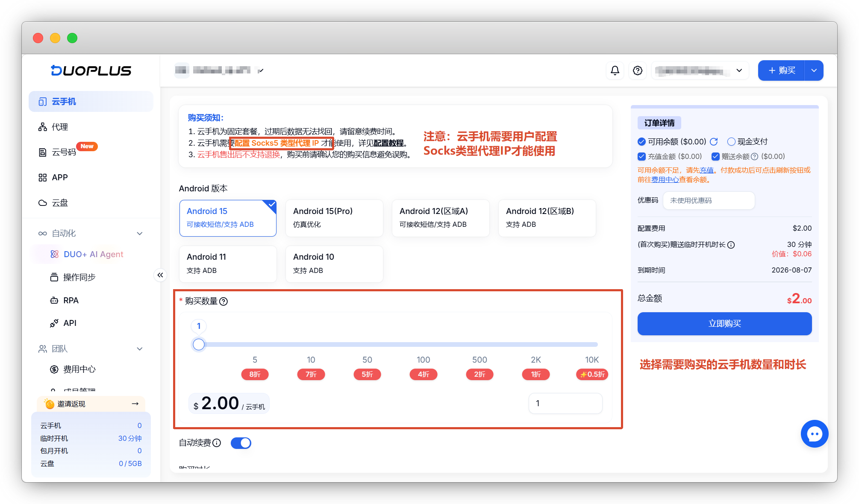859x504 pixels.
Task: Click the 邀请返现 banner
Action: (x=91, y=404)
